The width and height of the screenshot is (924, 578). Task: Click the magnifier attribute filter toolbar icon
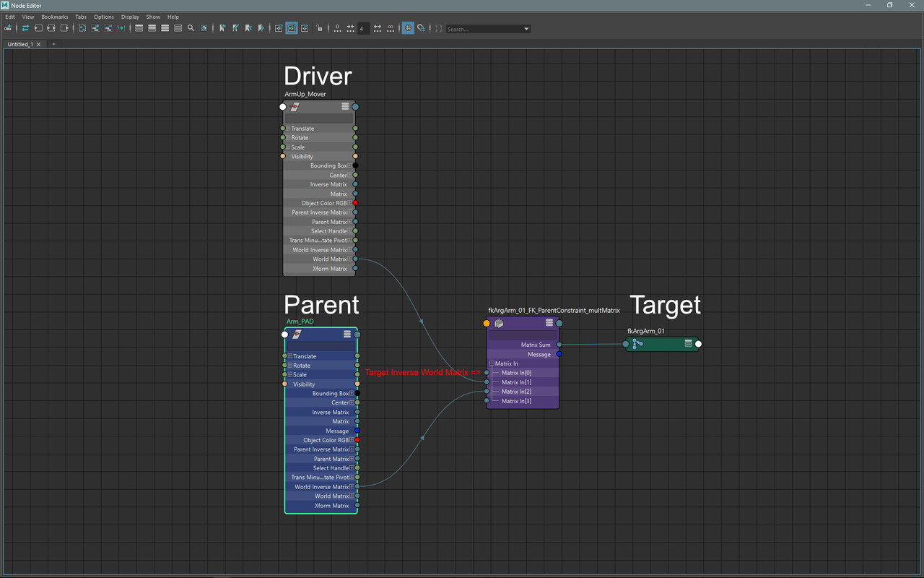point(191,28)
